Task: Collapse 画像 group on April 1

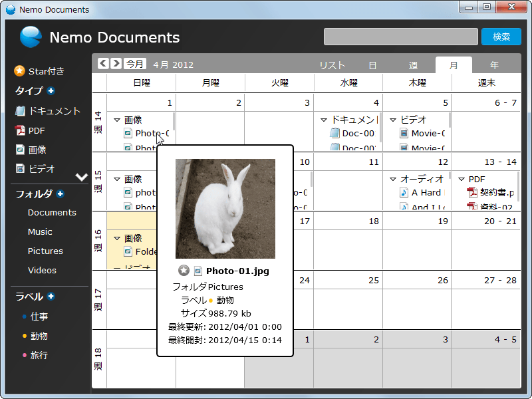Action: [117, 120]
